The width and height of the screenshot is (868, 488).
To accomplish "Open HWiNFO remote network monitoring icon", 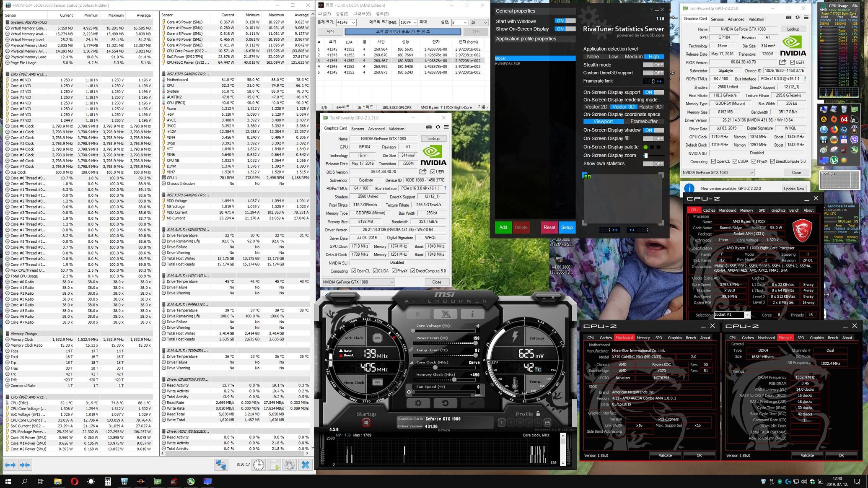I will [221, 465].
